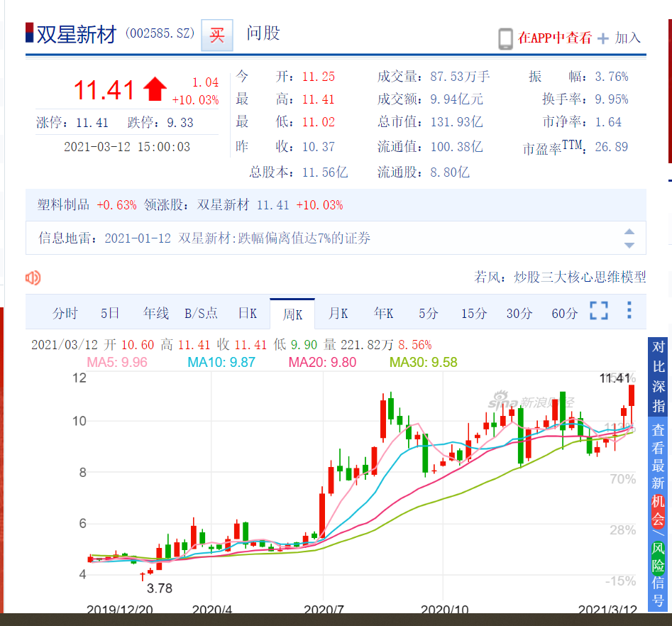672x626 pixels.
Task: Switch to the 年K chart tab
Action: click(384, 314)
